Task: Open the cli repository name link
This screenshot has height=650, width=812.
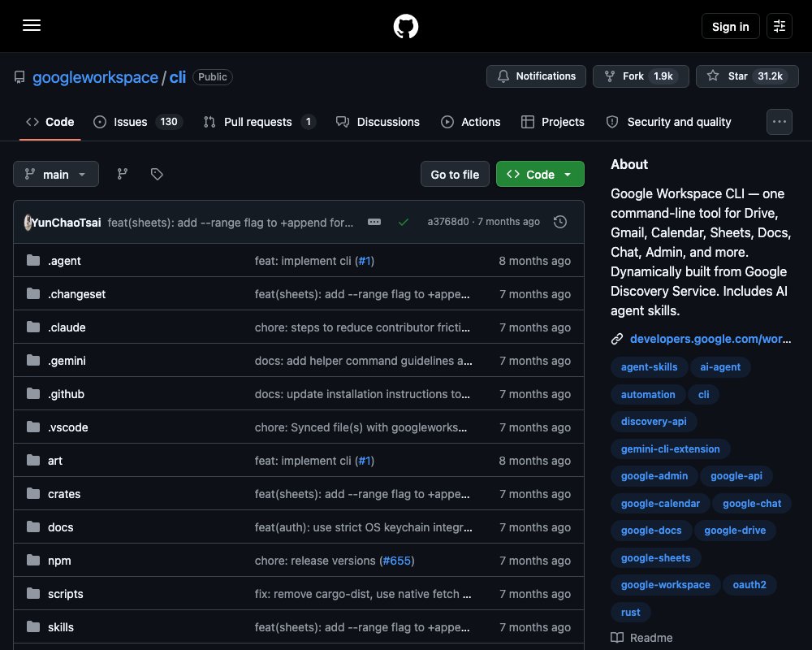Action: click(x=178, y=77)
